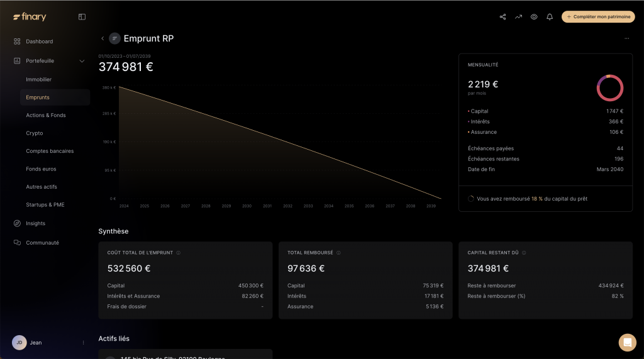Open Crypto section
This screenshot has width=644, height=359.
click(35, 133)
